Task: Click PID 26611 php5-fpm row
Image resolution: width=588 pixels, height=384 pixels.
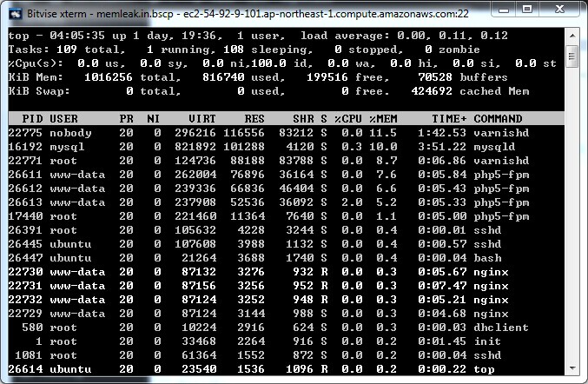Action: (x=286, y=175)
